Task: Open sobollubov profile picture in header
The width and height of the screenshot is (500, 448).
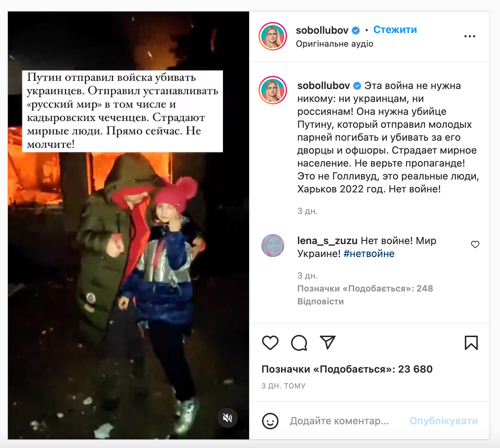Action: pos(273,36)
